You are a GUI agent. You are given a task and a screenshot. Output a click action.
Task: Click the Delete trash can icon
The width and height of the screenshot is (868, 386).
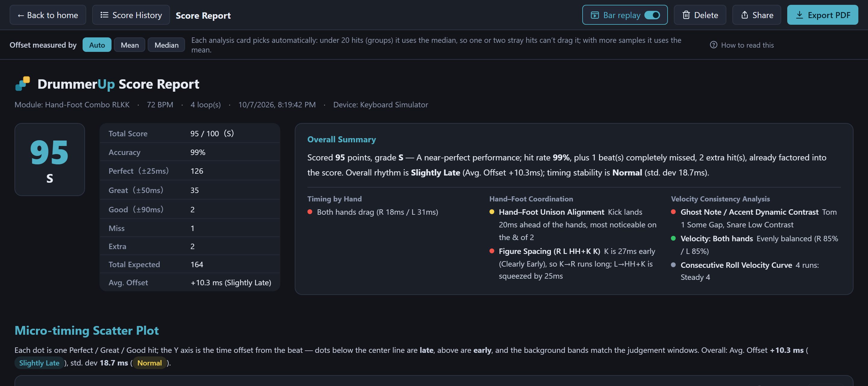pos(686,15)
